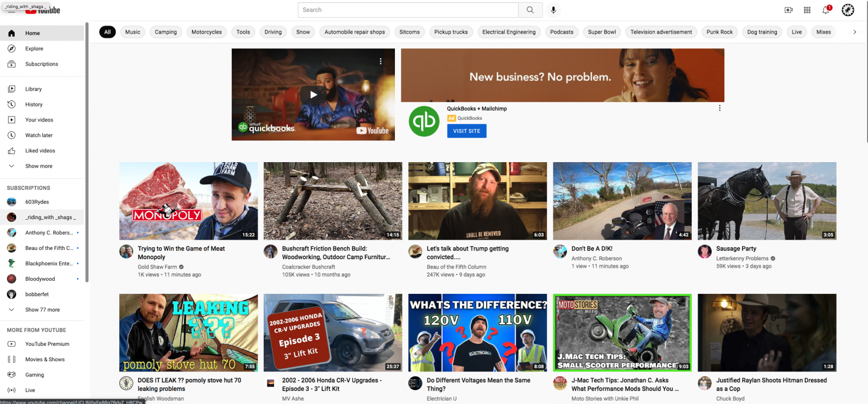The width and height of the screenshot is (868, 404).
Task: Open the notifications bell
Action: coord(826,10)
